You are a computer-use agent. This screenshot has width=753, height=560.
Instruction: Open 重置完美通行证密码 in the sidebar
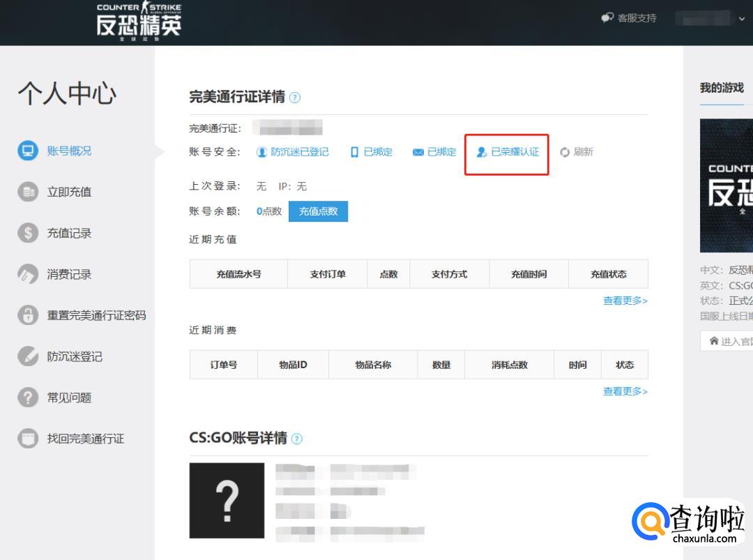click(96, 315)
